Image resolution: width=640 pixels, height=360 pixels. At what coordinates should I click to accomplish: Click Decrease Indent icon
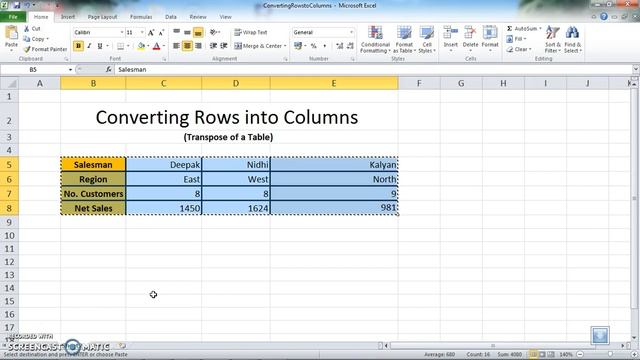[x=213, y=46]
